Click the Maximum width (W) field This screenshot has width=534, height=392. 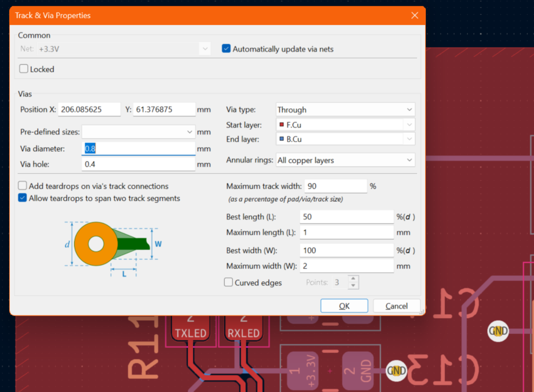point(347,266)
